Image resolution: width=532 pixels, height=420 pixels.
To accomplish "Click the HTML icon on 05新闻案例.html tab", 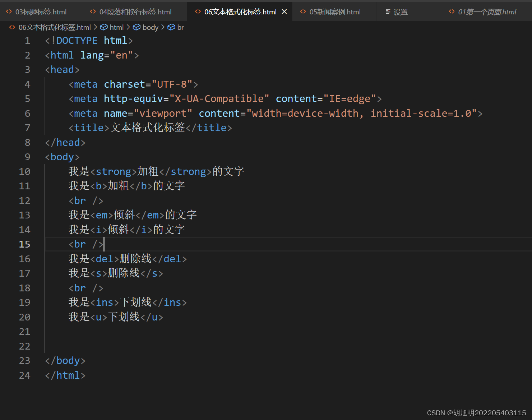I will pos(303,11).
